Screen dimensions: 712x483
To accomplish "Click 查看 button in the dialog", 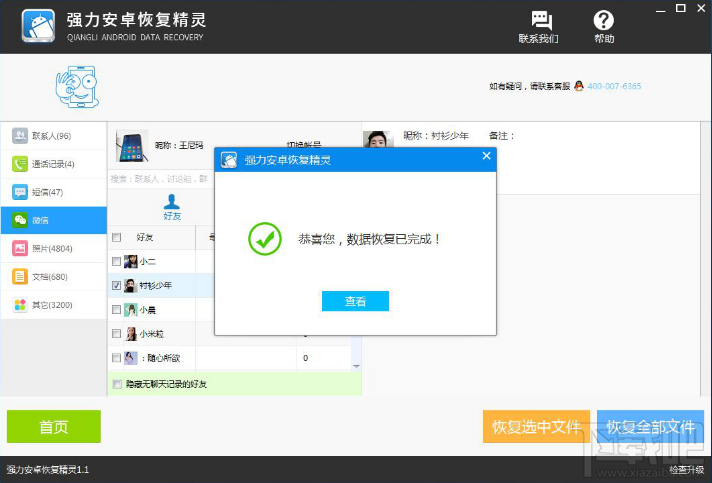I will 355,301.
